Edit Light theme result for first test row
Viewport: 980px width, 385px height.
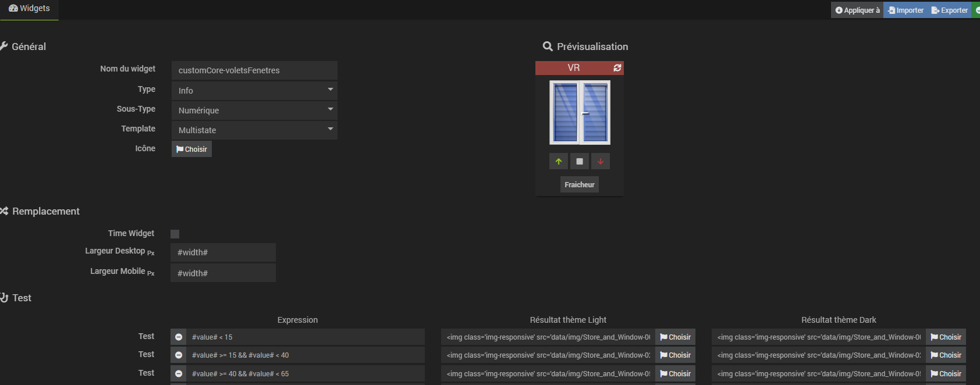pos(548,337)
